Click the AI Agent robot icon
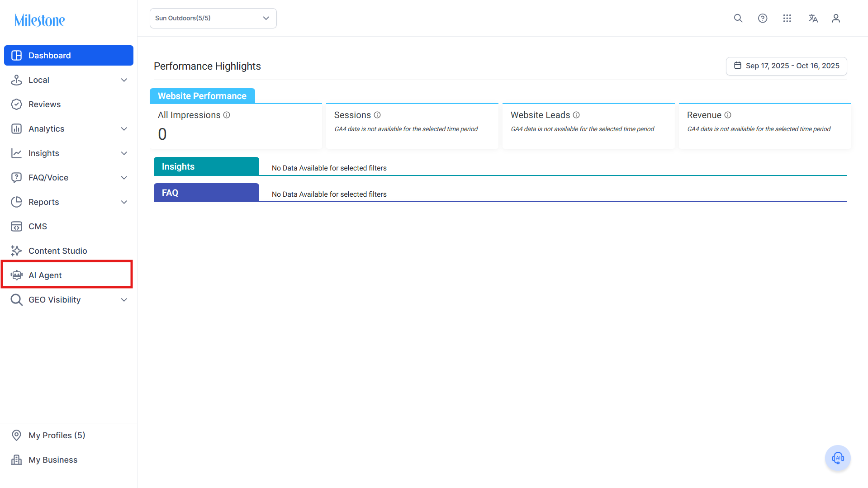The width and height of the screenshot is (868, 488). (x=17, y=275)
